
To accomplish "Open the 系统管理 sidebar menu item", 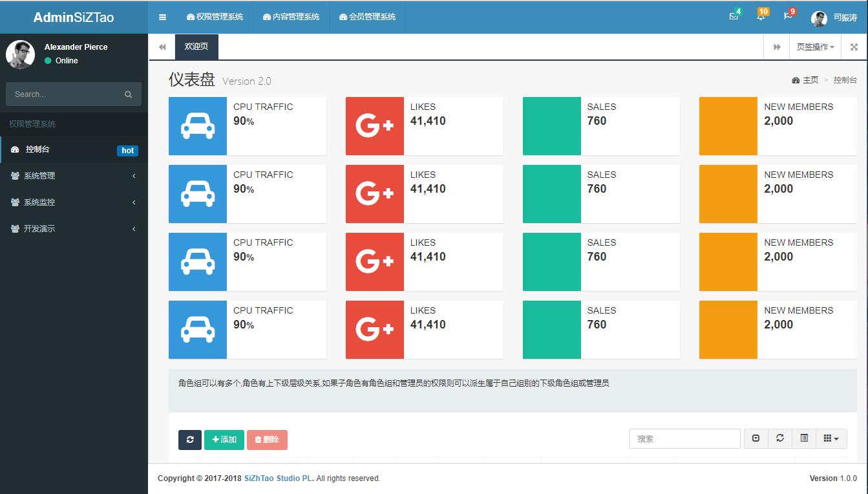I will pyautogui.click(x=74, y=176).
